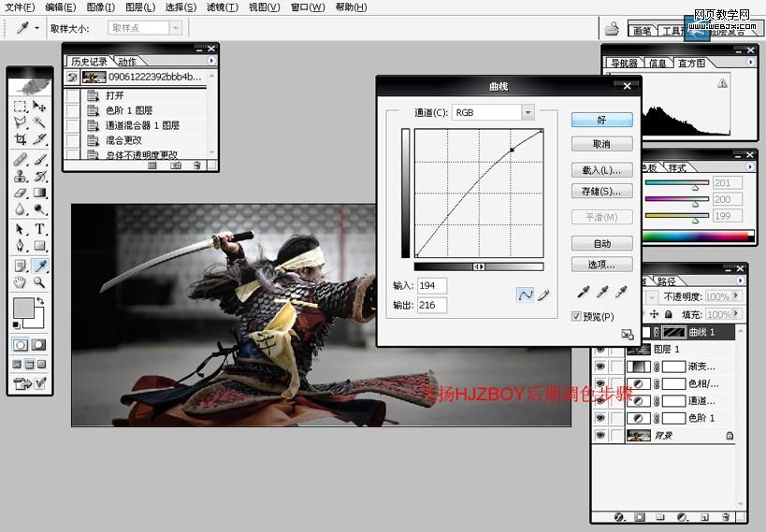
Task: Uncheck the 预览(P) preview checkbox
Action: click(577, 316)
